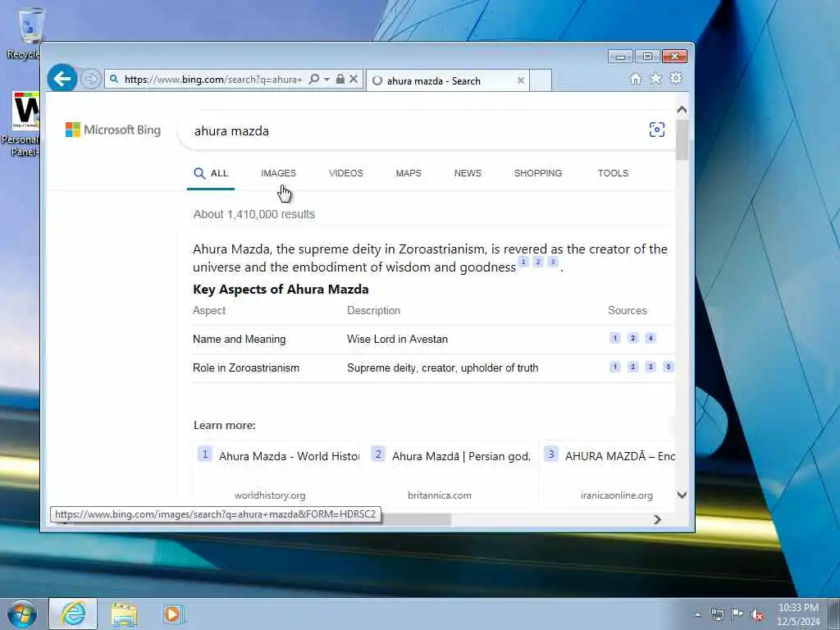The height and width of the screenshot is (630, 840).
Task: Switch to the IMAGES tab
Action: click(279, 173)
